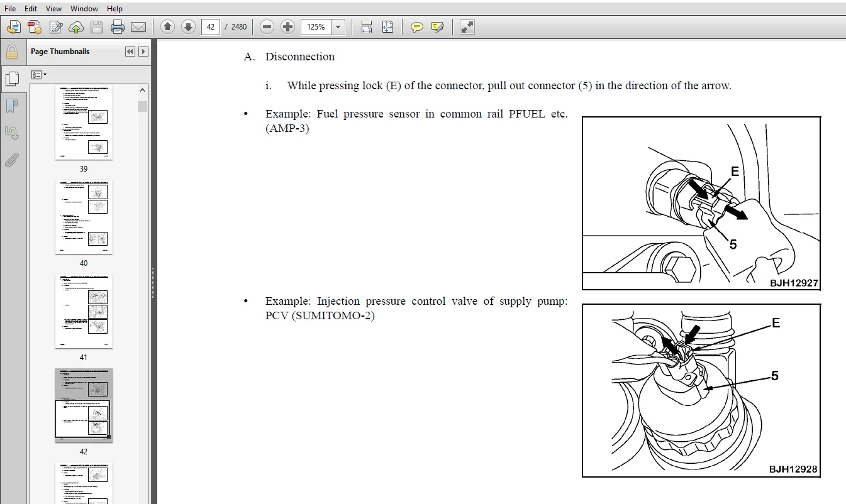Go to next page with down arrow
Viewport: 846px width, 504px height.
pos(188,27)
